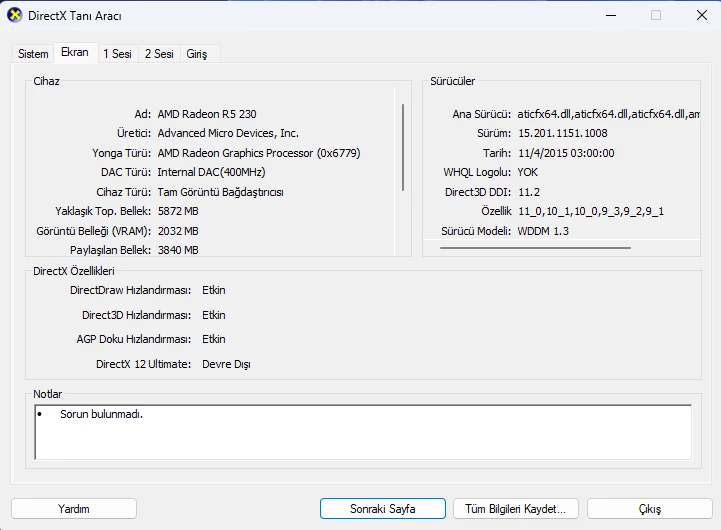
Task: Click the WDDM 1.3 driver model value
Action: (543, 231)
